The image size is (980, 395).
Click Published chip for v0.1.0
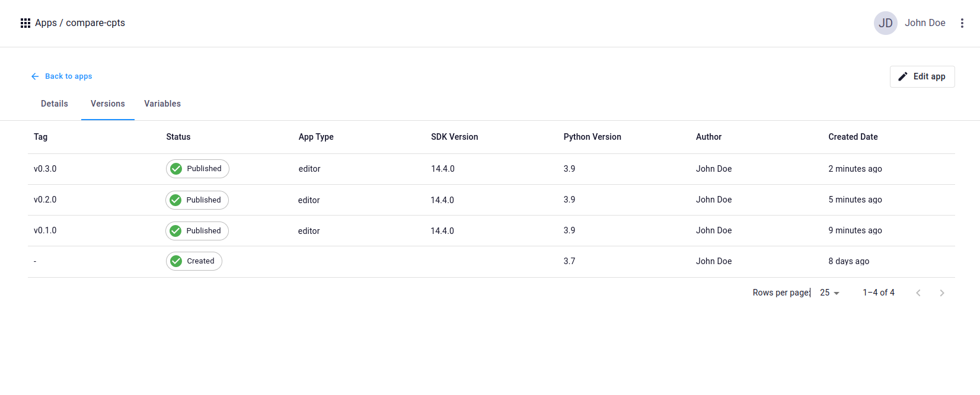[197, 231]
